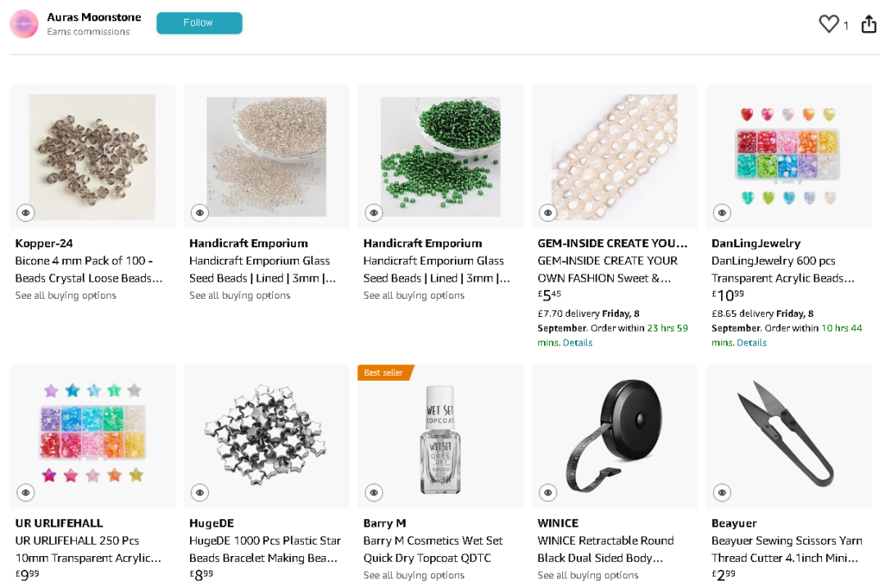
Task: Click the heart like icon
Action: (828, 25)
